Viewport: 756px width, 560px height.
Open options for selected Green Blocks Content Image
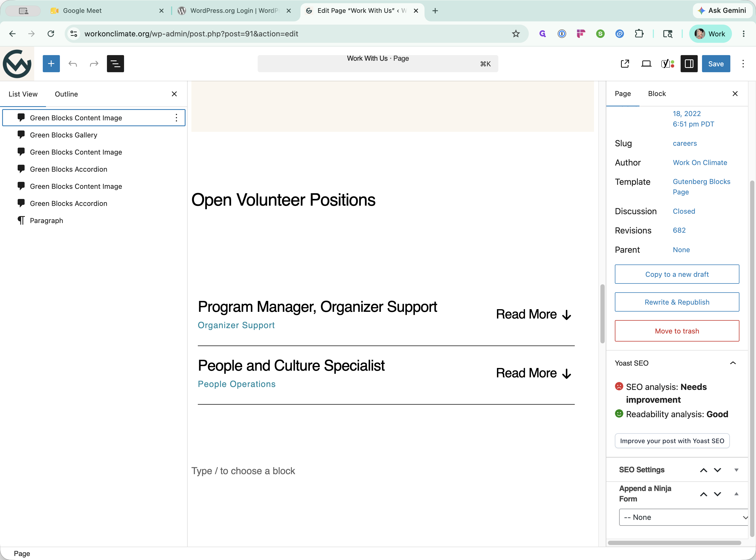click(x=176, y=118)
